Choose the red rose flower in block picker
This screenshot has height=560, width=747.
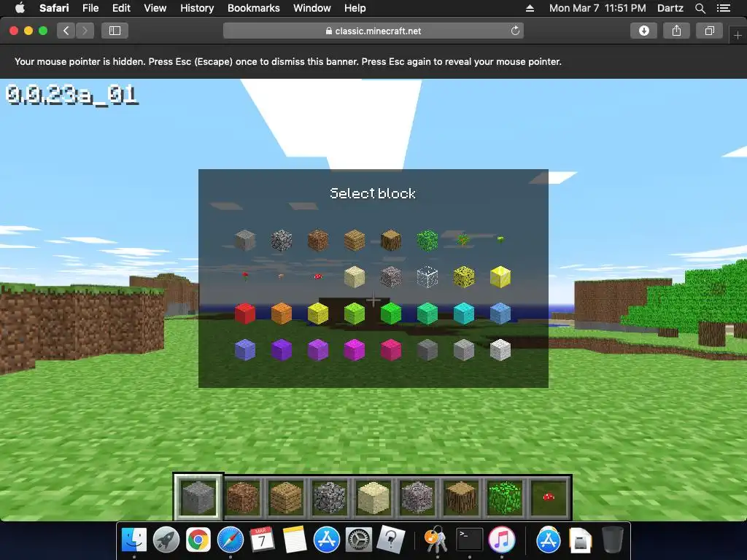(245, 276)
